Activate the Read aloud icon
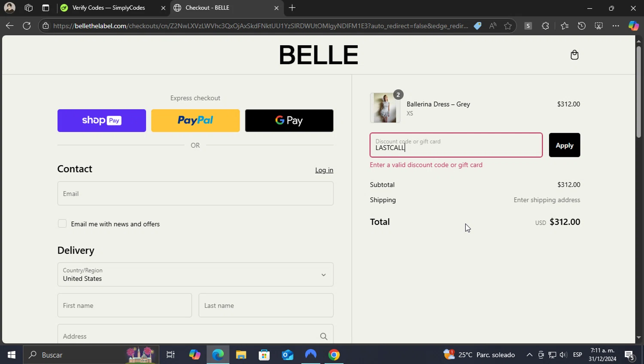The height and width of the screenshot is (364, 644). click(492, 26)
